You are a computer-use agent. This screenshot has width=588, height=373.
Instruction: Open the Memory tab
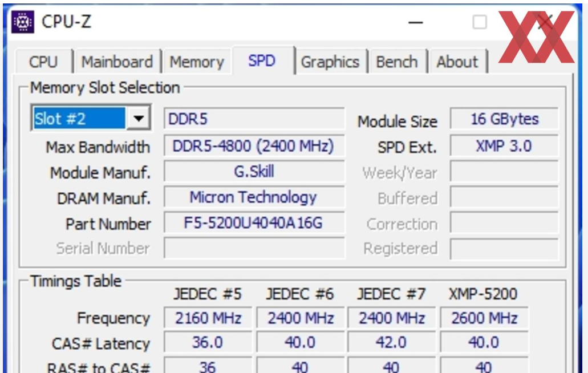coord(197,62)
